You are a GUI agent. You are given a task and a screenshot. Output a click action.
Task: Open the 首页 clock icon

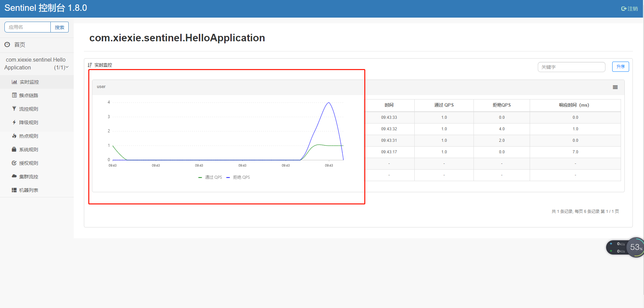7,44
